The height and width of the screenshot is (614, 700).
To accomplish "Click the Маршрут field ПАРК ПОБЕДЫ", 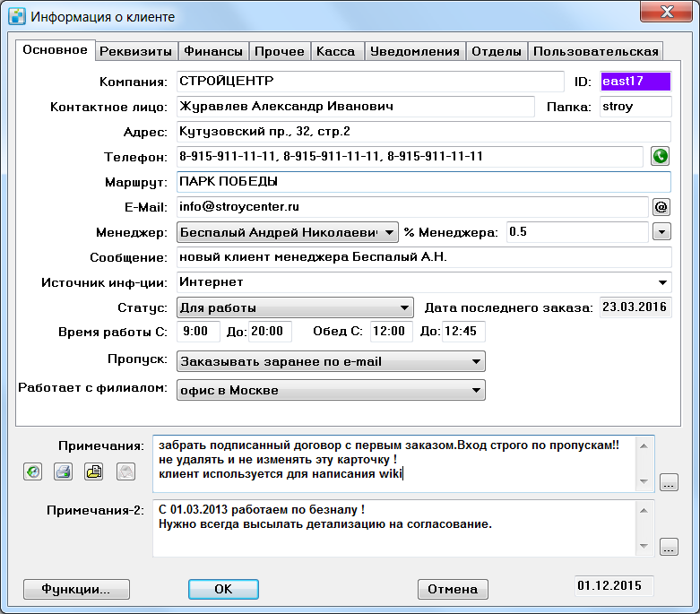I will click(x=424, y=182).
